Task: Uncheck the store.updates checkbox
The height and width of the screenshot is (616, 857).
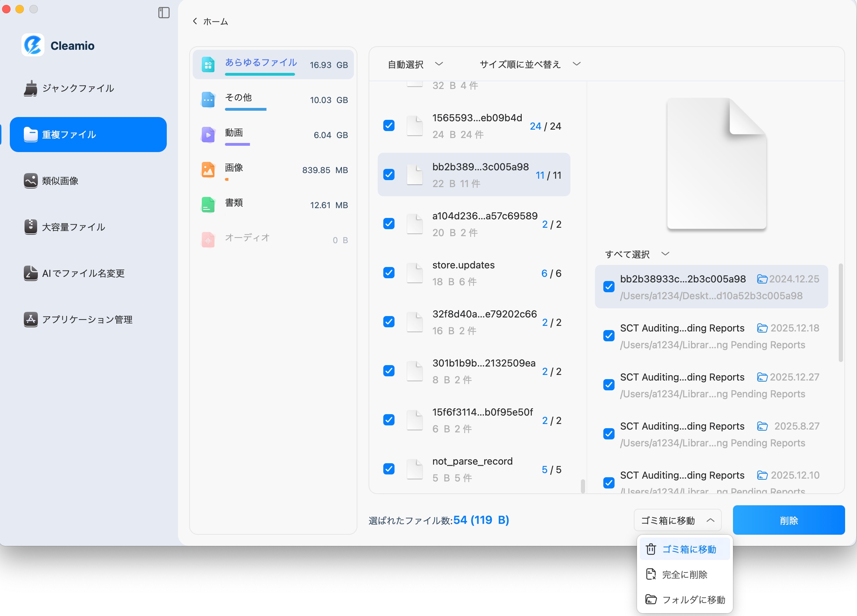Action: [x=389, y=273]
